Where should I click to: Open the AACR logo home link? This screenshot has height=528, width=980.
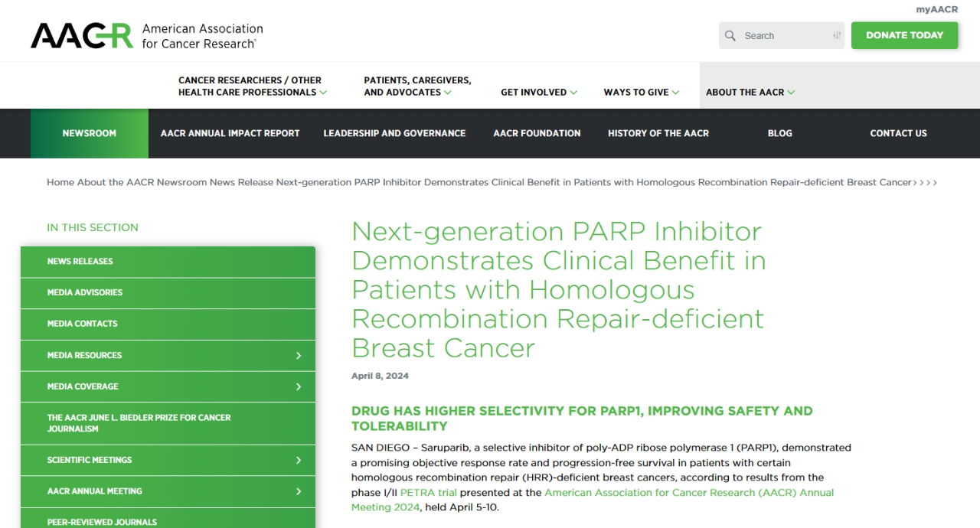point(147,35)
